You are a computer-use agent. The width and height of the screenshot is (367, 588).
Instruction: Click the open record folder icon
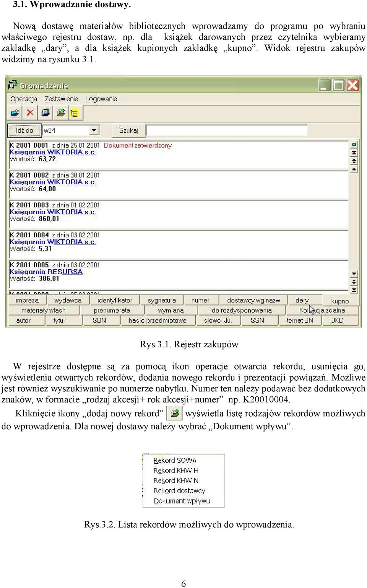(x=15, y=112)
